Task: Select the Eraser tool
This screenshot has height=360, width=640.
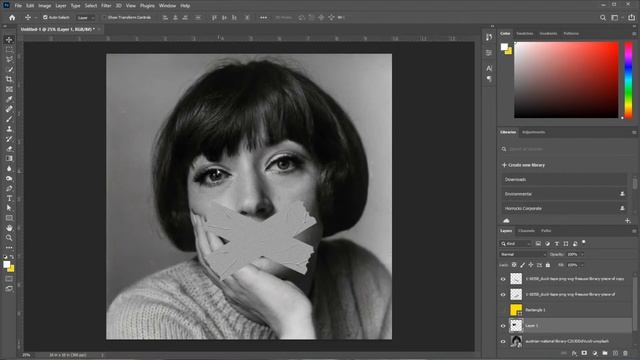Action: (9, 149)
